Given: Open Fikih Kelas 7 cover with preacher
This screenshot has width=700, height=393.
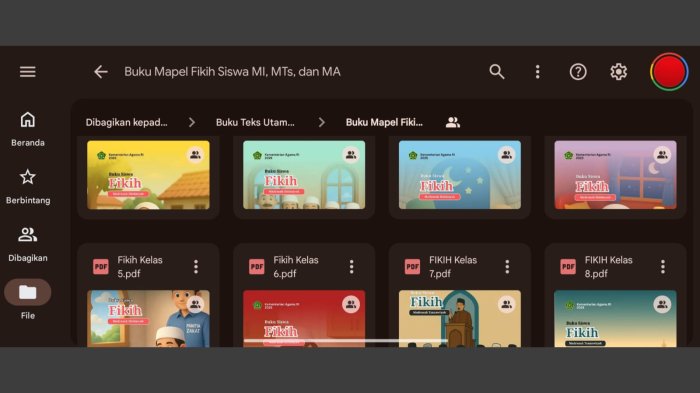Looking at the screenshot, I should (460, 318).
